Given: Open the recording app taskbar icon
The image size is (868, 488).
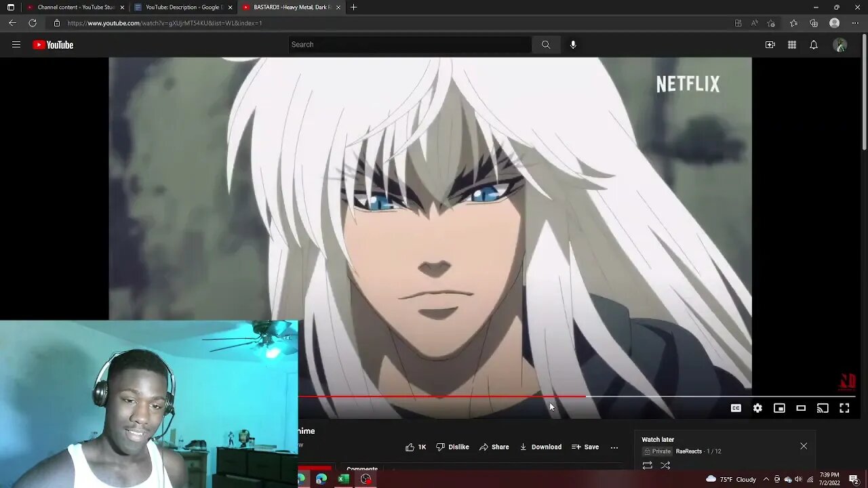Looking at the screenshot, I should click(366, 479).
